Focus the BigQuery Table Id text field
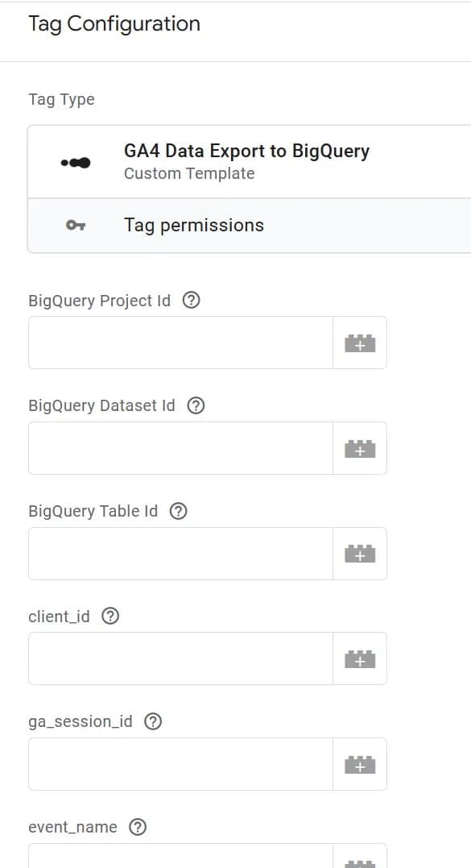The image size is (471, 868). click(x=181, y=554)
